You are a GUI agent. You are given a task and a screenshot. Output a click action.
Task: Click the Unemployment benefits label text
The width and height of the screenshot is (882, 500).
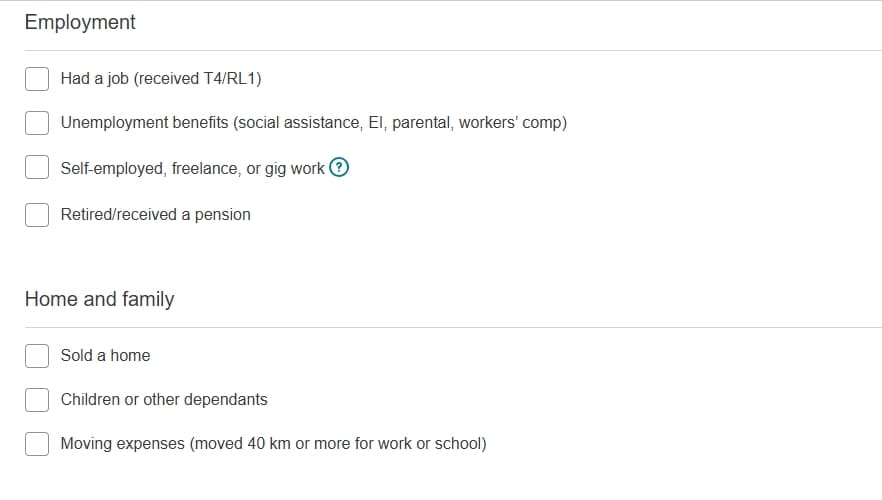(x=313, y=123)
